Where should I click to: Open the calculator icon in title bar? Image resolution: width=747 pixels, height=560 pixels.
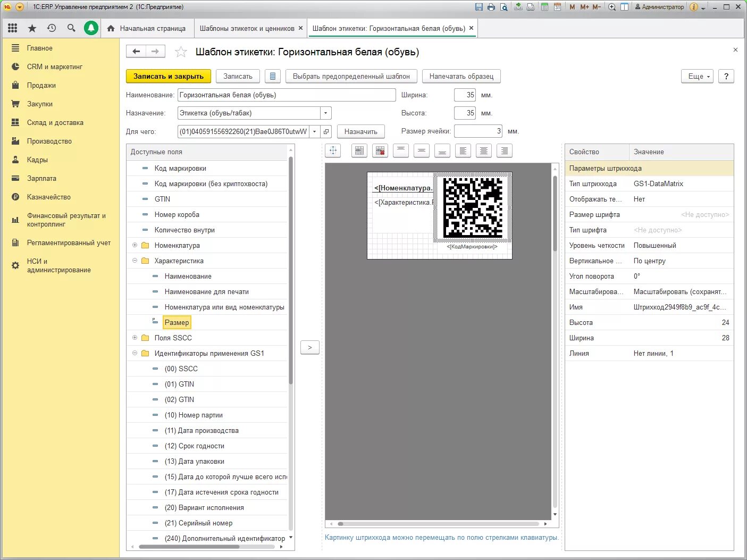[544, 7]
